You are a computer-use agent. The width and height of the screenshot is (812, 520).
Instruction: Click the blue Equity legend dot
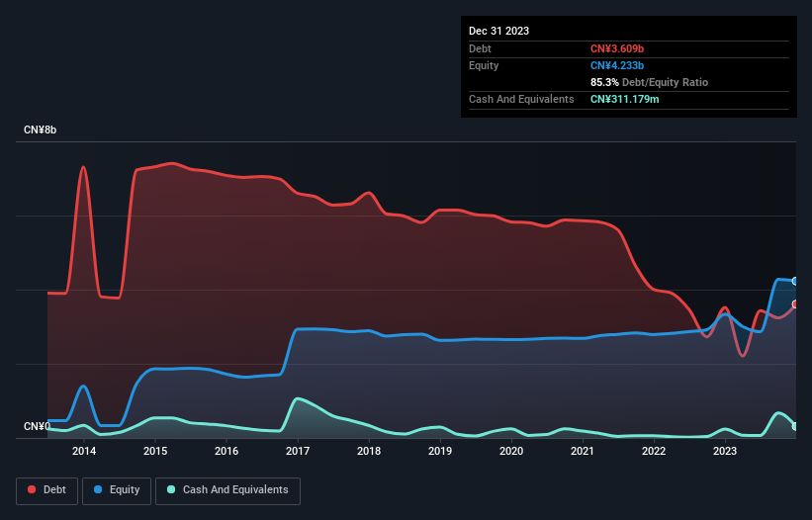point(98,489)
